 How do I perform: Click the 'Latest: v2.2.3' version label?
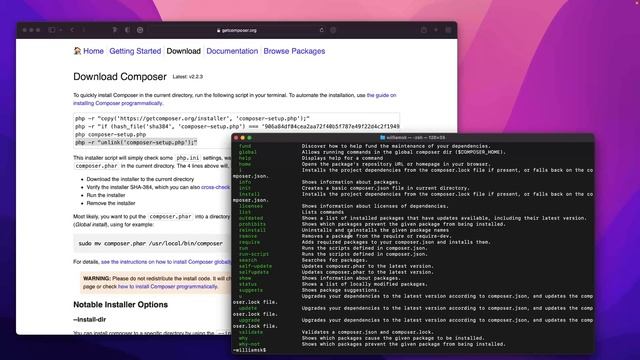tap(188, 77)
